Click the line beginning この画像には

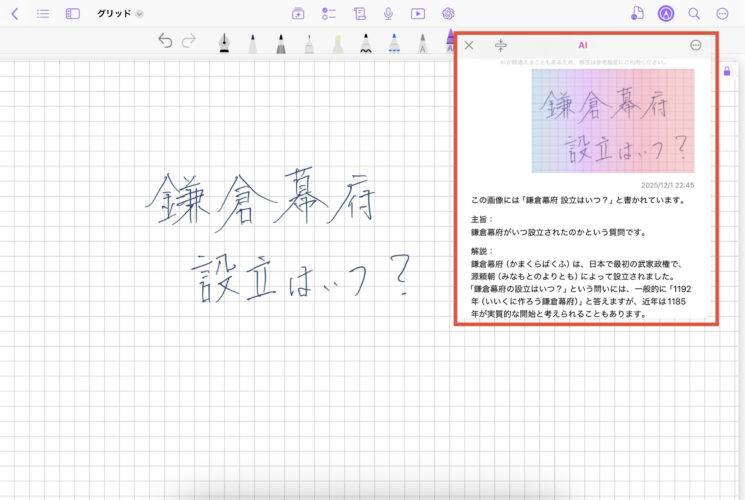(x=579, y=200)
